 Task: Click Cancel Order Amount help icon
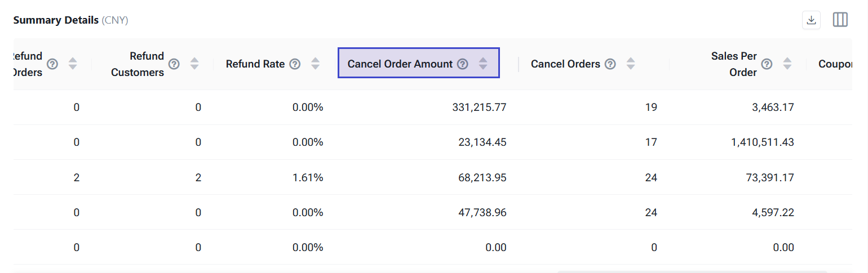463,64
